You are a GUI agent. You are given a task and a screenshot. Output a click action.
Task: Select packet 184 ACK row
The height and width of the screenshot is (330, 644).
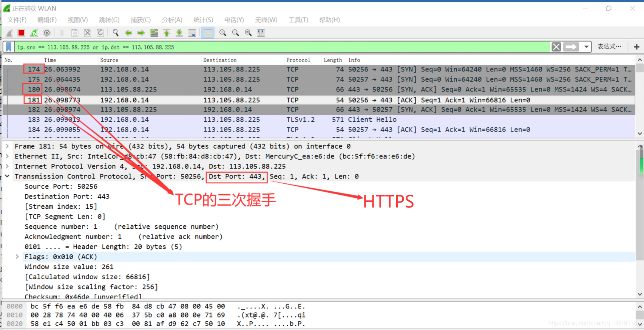[319, 130]
